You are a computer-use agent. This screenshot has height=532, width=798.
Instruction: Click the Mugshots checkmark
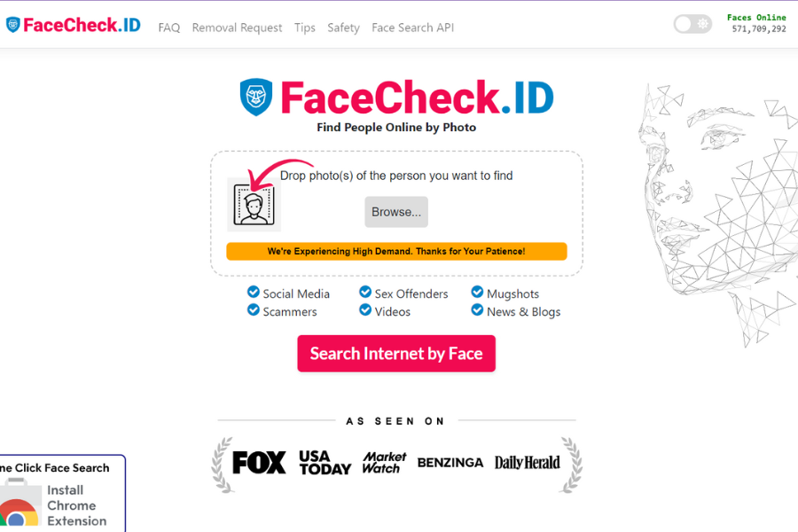pyautogui.click(x=477, y=293)
